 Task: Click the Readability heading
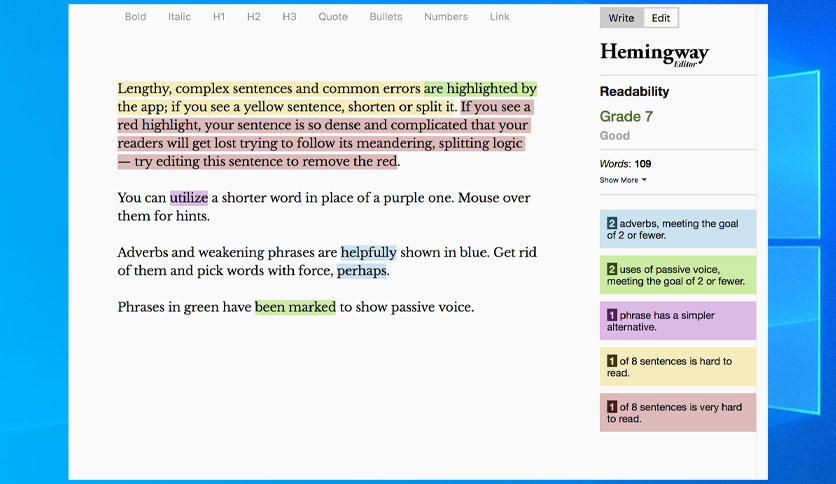[x=634, y=92]
